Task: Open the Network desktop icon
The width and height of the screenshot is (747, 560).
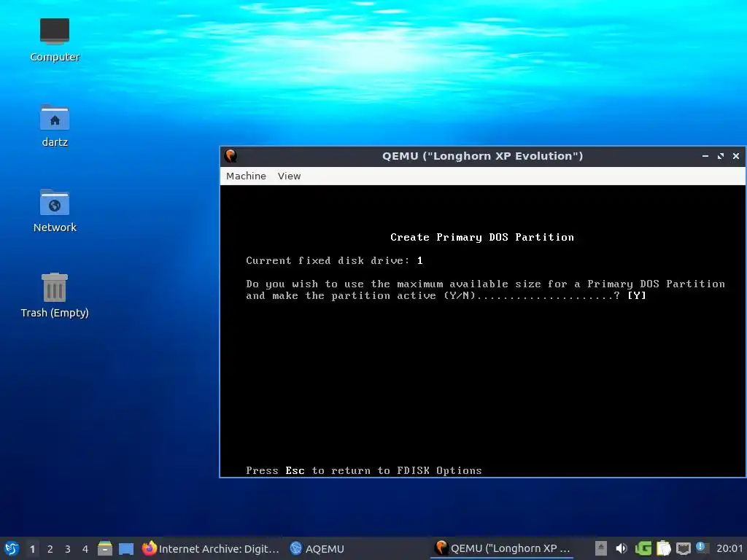Action: coord(55,211)
